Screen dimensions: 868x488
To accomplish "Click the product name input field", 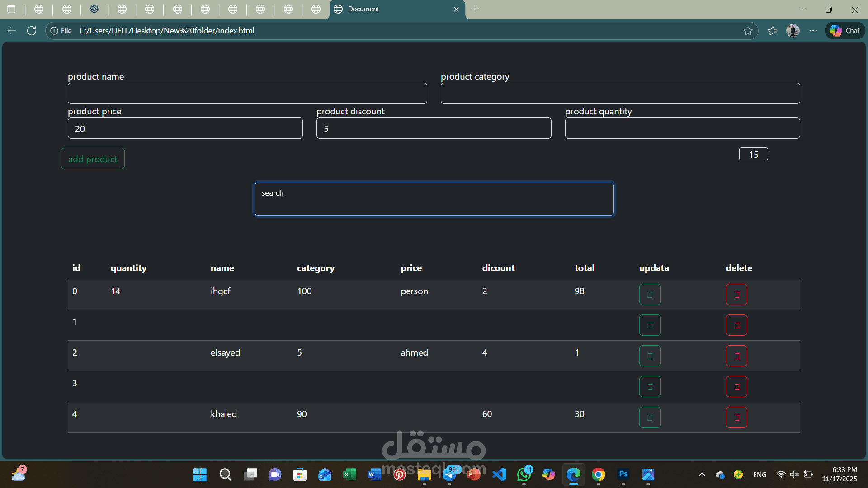I will pyautogui.click(x=247, y=94).
